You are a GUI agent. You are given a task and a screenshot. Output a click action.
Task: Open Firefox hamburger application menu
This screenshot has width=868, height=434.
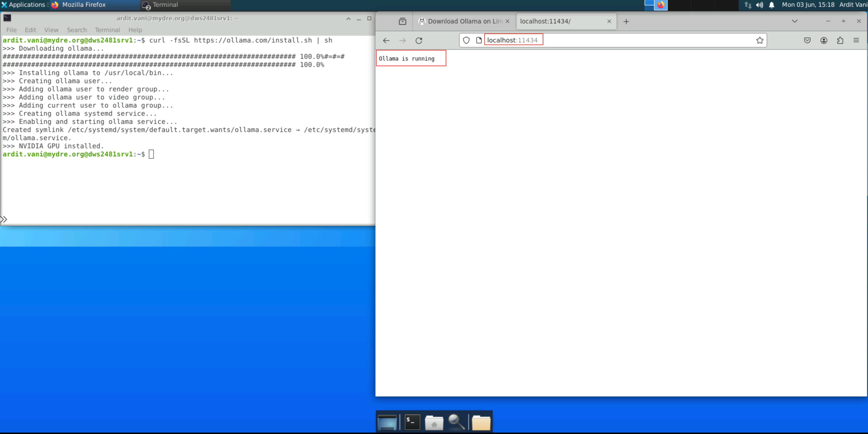pyautogui.click(x=856, y=40)
